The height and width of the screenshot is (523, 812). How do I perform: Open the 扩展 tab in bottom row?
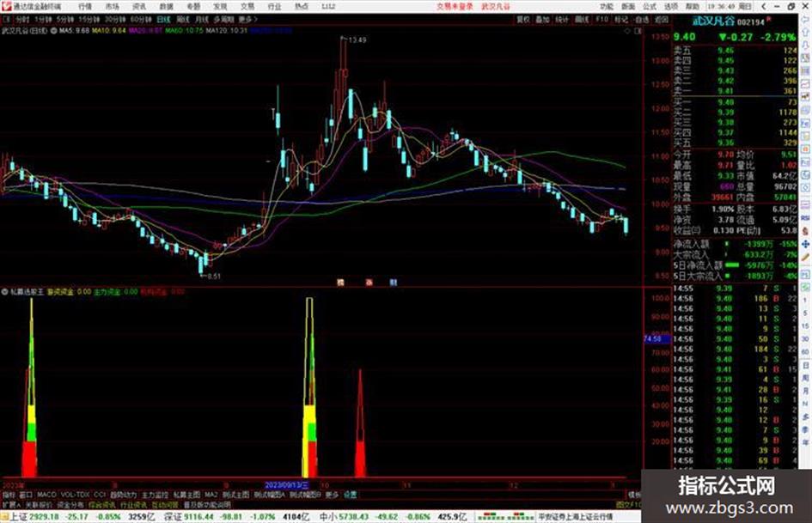coord(11,504)
